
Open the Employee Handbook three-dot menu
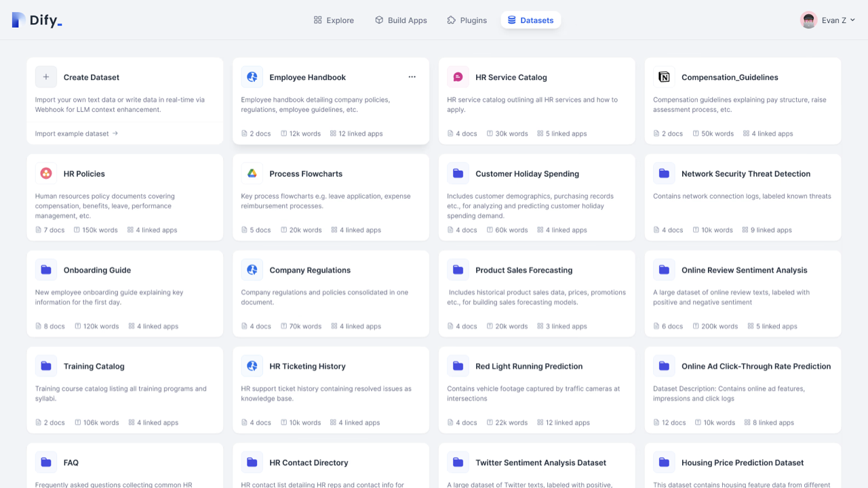click(x=412, y=77)
